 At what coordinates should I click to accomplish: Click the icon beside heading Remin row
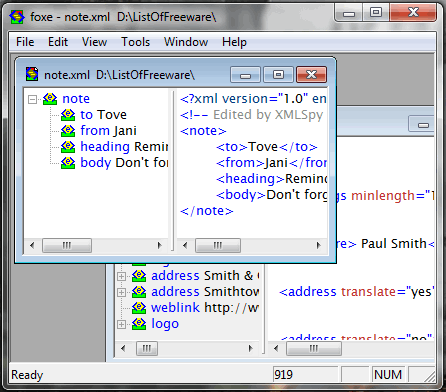tap(68, 147)
